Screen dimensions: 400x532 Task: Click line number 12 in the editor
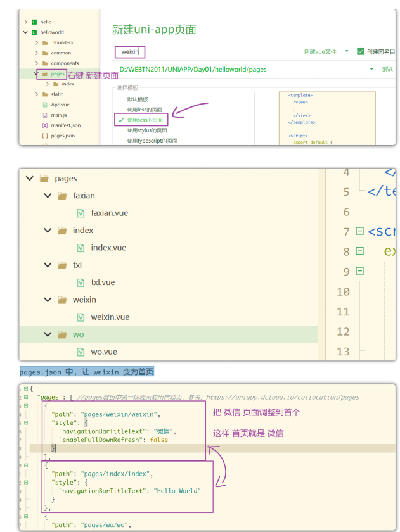click(x=343, y=331)
